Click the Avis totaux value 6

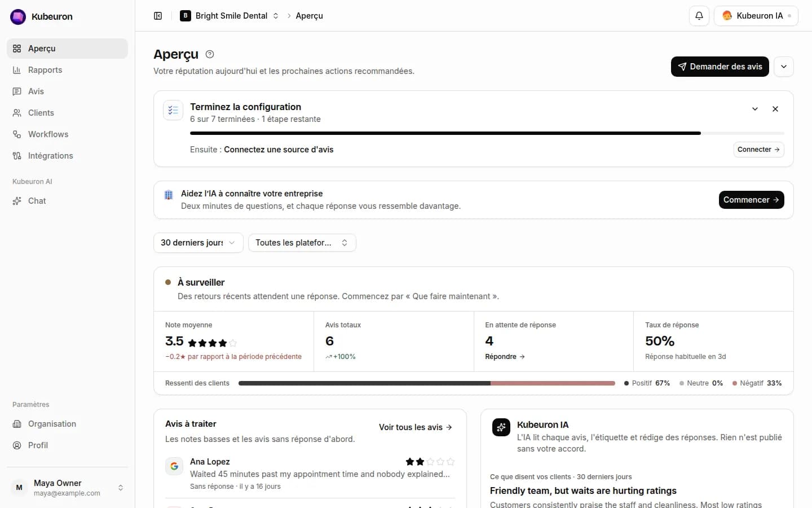[329, 341]
